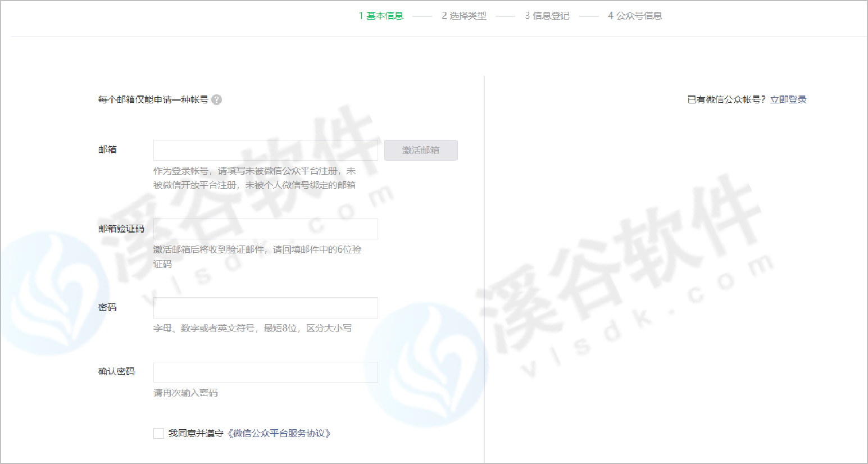Open step 4 公众号信息
The image size is (868, 464).
pyautogui.click(x=635, y=16)
